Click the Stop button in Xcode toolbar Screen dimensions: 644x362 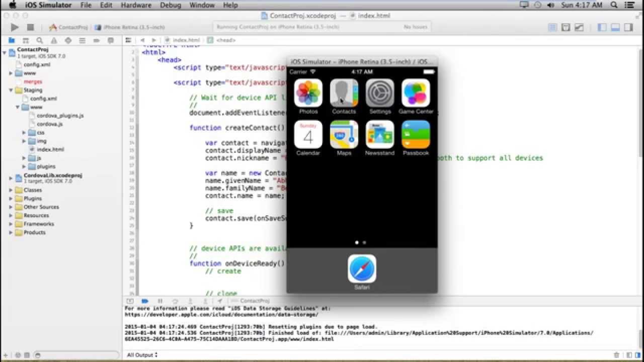[x=30, y=27]
